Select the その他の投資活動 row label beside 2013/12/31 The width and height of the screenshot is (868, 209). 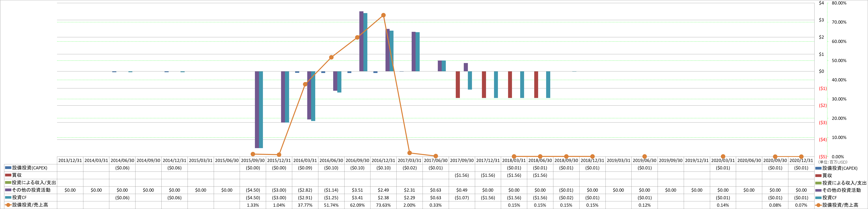(x=31, y=190)
